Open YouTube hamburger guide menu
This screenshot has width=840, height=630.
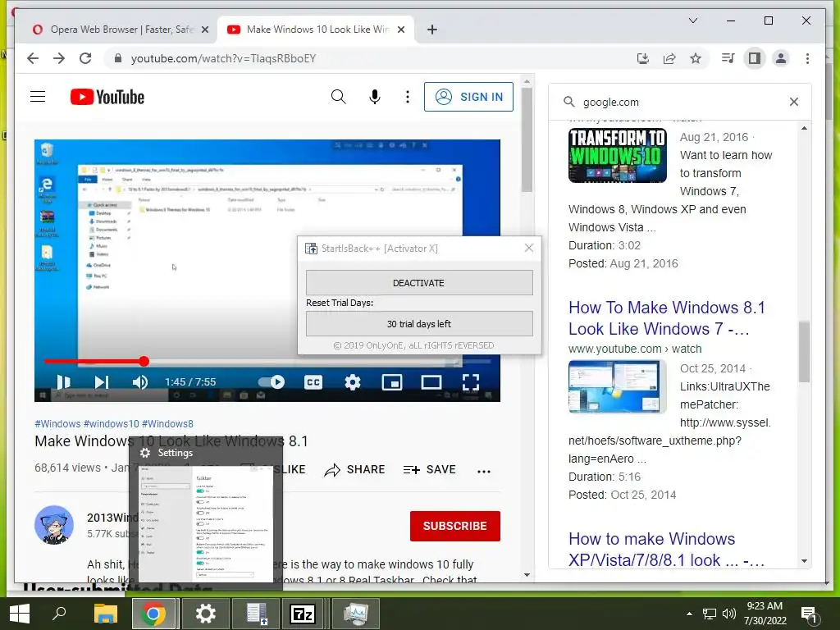pyautogui.click(x=38, y=97)
